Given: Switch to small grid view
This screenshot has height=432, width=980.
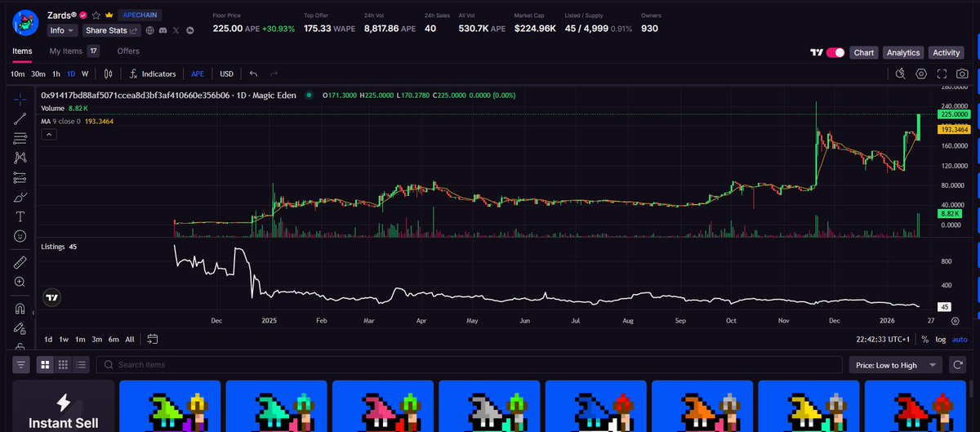Looking at the screenshot, I should point(63,365).
